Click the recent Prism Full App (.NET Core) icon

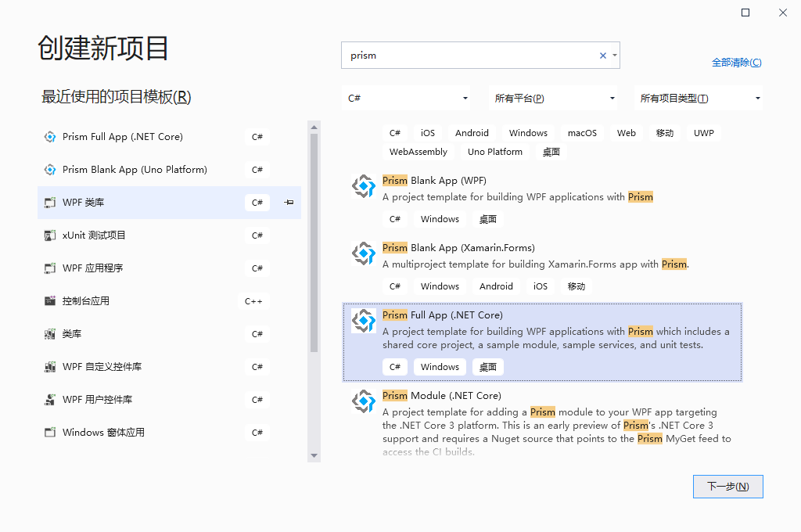point(50,137)
